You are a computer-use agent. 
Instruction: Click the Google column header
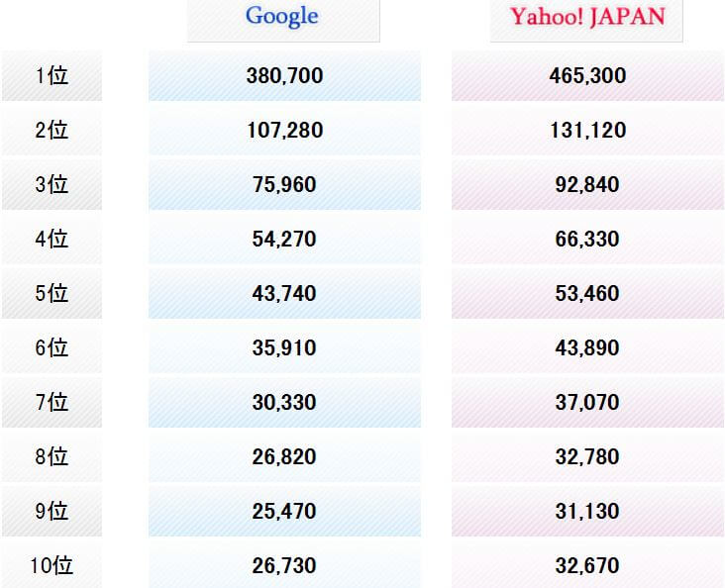(283, 19)
